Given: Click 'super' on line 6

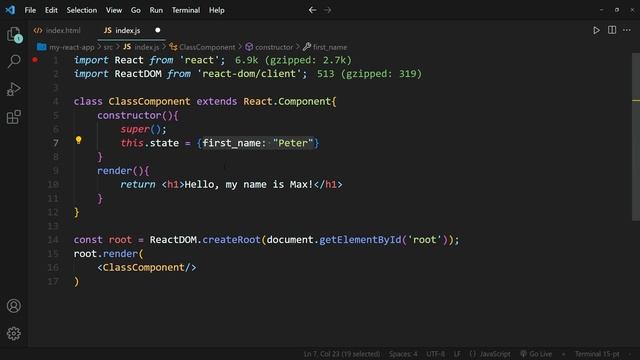Looking at the screenshot, I should click(x=135, y=129).
